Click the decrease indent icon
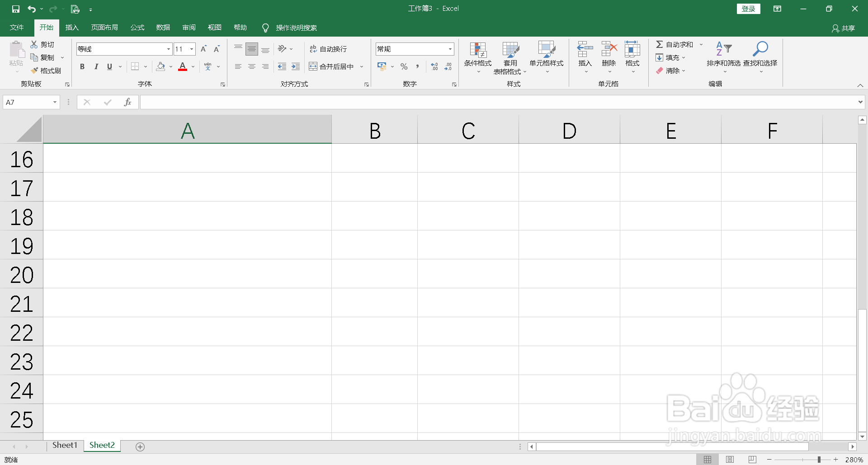The image size is (868, 465). 282,66
